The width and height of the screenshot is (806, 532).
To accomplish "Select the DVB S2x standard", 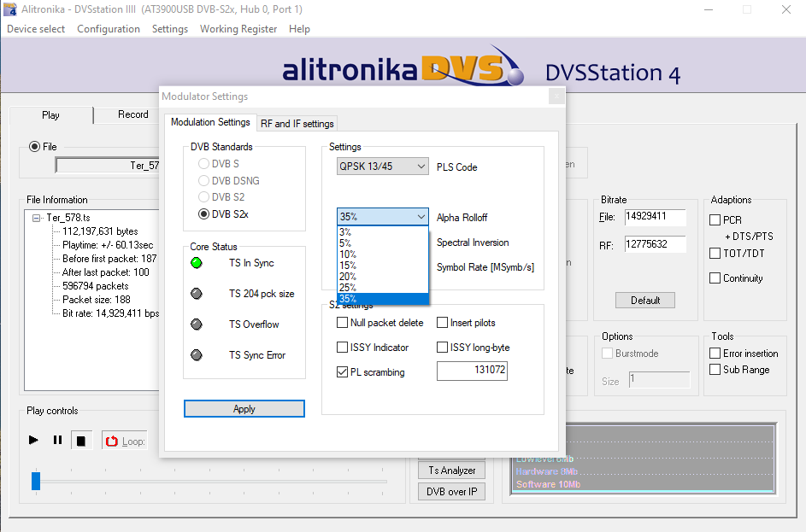I will click(x=203, y=214).
